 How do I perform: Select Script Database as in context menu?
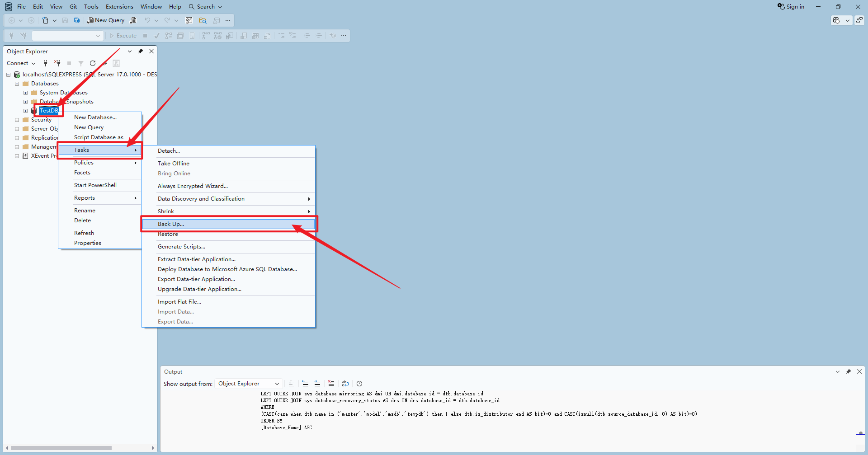click(x=100, y=137)
